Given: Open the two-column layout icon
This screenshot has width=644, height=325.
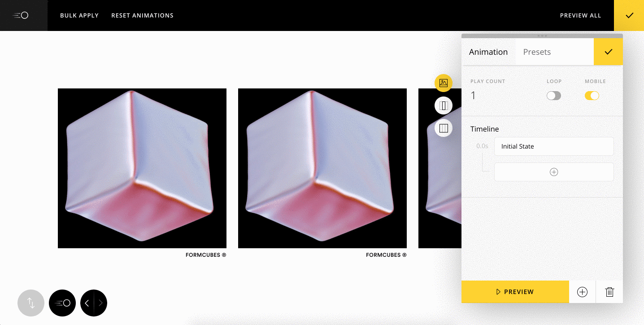Looking at the screenshot, I should (443, 105).
